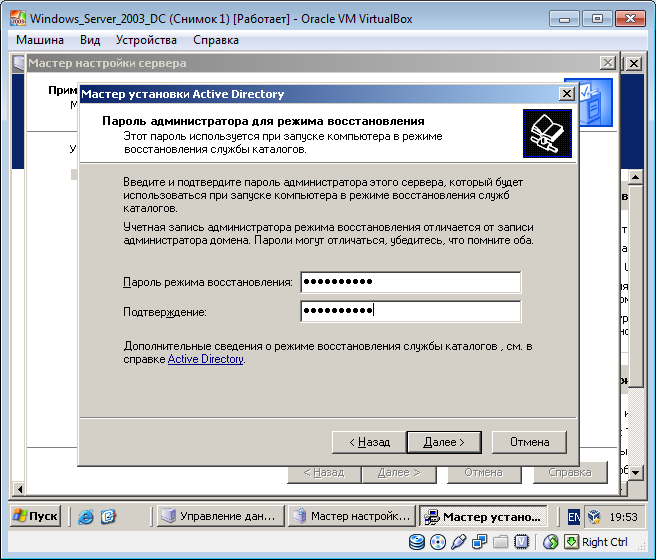Screen dimensions: 656x560
Task: Close the Мастер настройки сервера background window
Action: coord(607,63)
